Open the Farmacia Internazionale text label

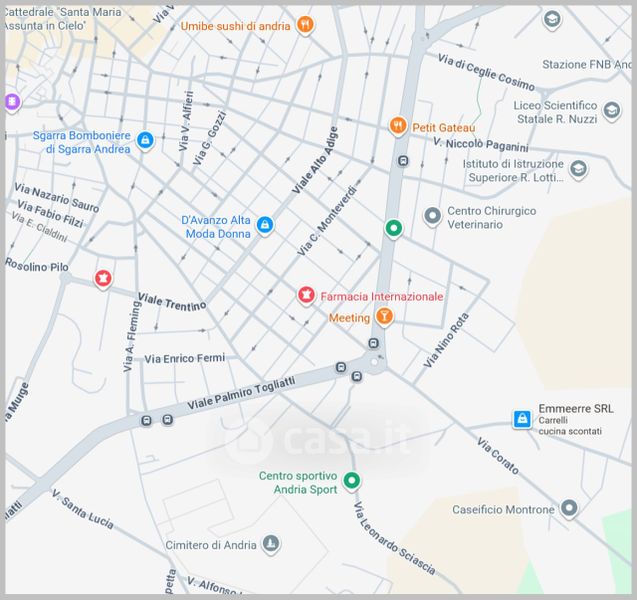(x=381, y=296)
